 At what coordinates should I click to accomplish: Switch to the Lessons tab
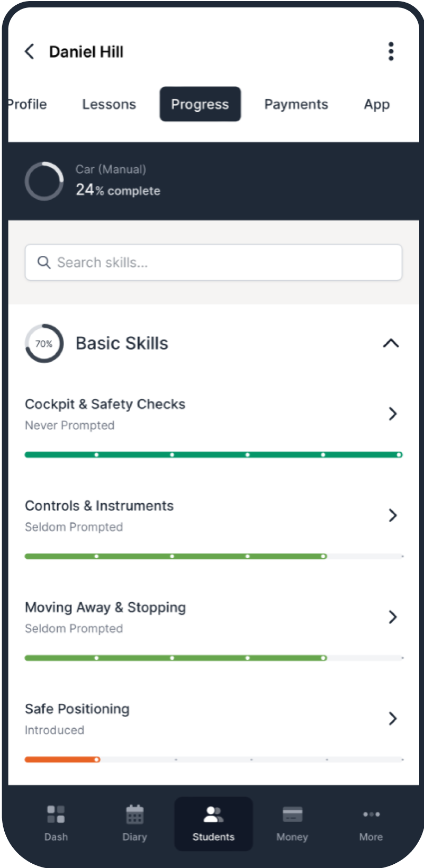click(x=109, y=104)
